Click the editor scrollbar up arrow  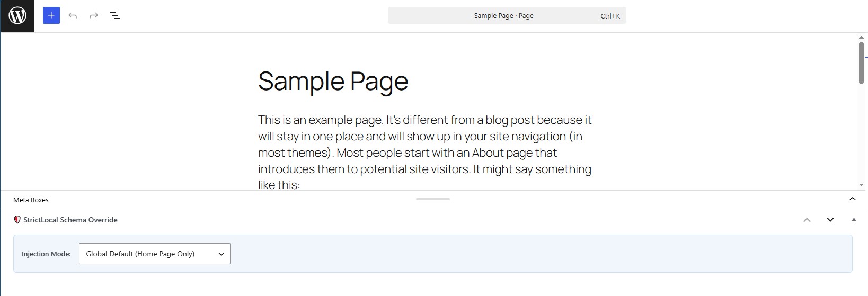(x=861, y=38)
